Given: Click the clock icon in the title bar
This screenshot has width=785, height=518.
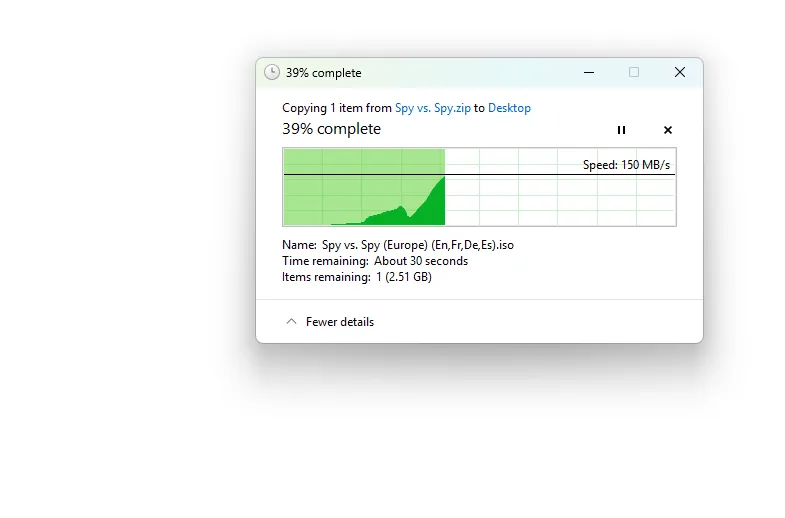Looking at the screenshot, I should pyautogui.click(x=272, y=72).
